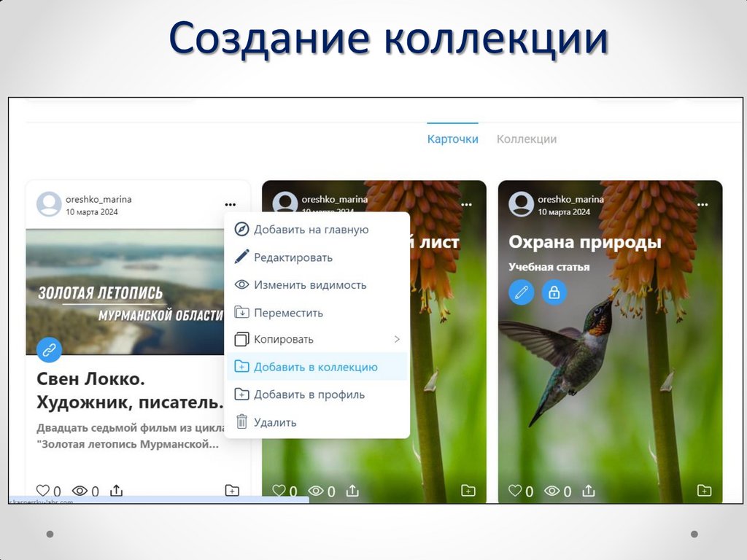Share the Охрана природы card
Image resolution: width=747 pixels, height=560 pixels.
tap(589, 490)
